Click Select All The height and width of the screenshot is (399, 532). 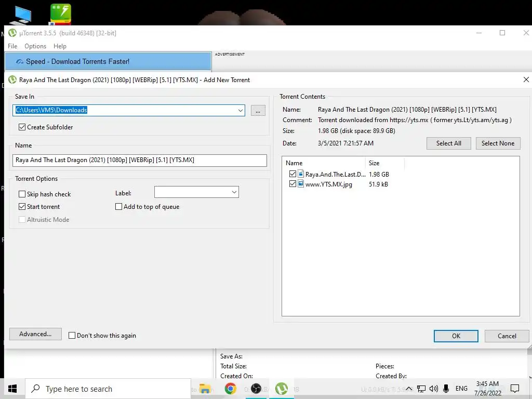click(x=448, y=143)
